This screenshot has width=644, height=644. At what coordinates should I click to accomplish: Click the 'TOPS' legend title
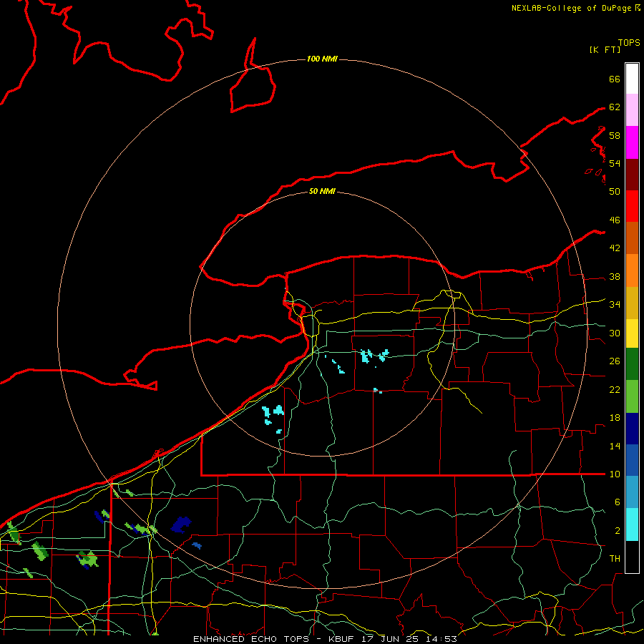629,43
